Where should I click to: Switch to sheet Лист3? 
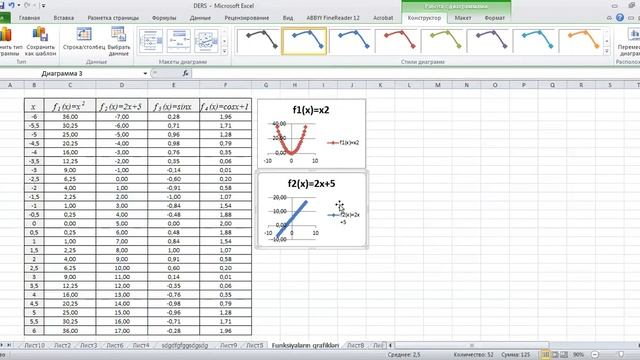click(89, 345)
